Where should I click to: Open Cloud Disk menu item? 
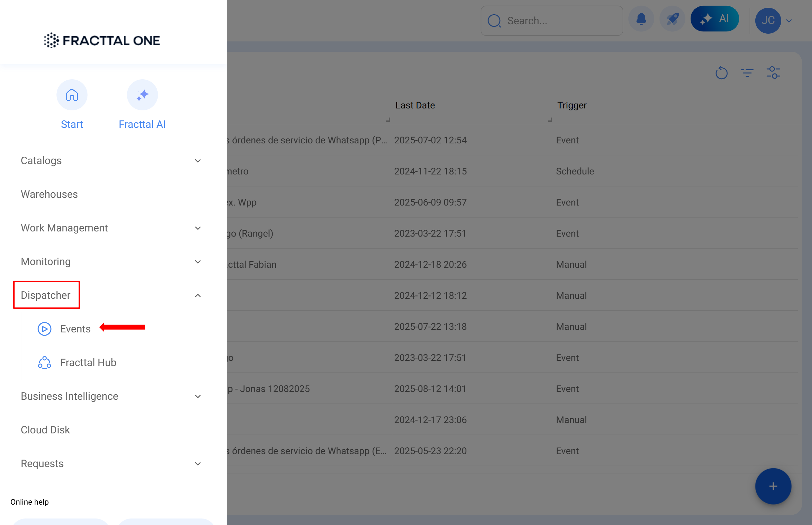(x=45, y=430)
